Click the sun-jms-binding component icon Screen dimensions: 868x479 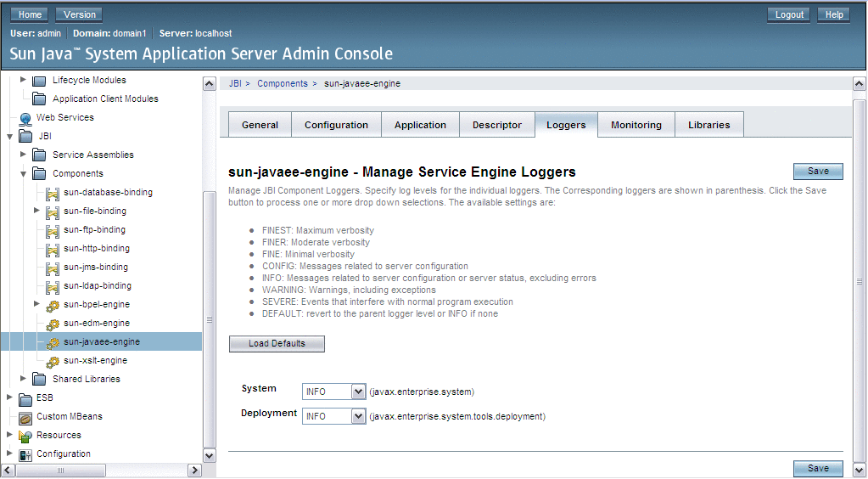coord(53,269)
